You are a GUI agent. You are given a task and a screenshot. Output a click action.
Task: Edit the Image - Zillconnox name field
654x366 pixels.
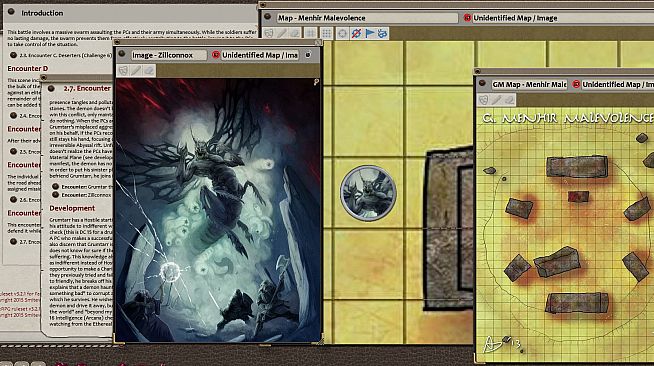(169, 55)
